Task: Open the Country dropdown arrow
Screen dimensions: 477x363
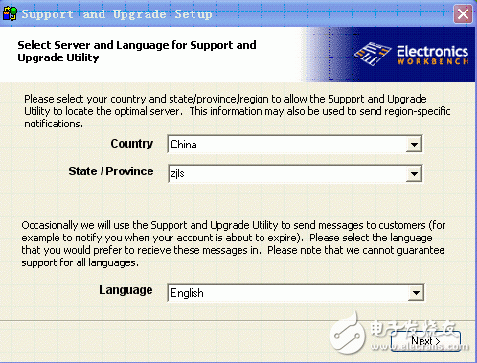Action: click(x=414, y=145)
